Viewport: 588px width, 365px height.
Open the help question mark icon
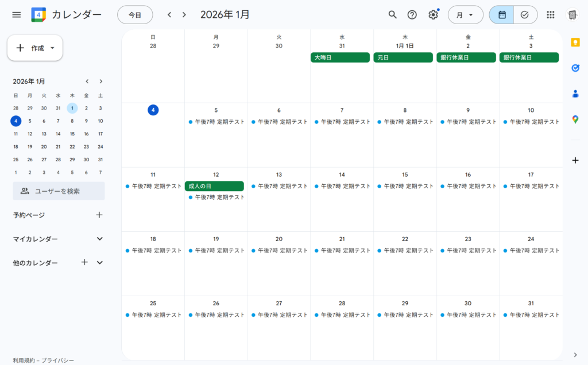click(x=412, y=14)
